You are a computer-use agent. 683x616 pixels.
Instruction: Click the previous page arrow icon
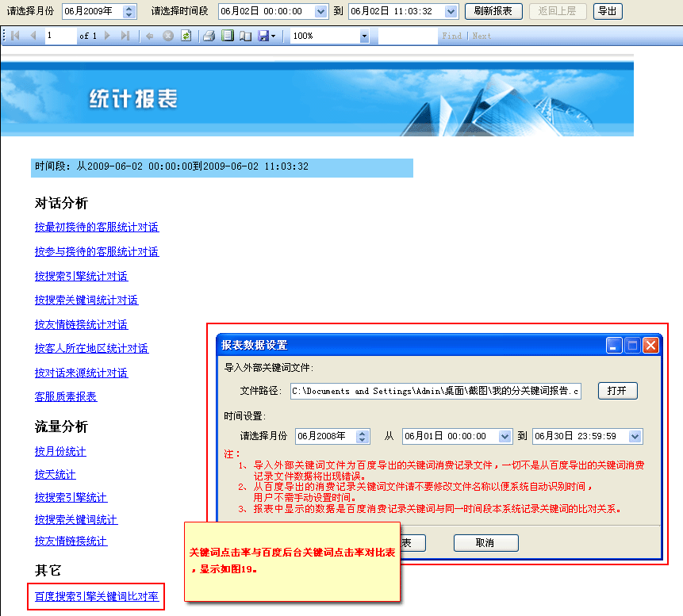pos(33,36)
